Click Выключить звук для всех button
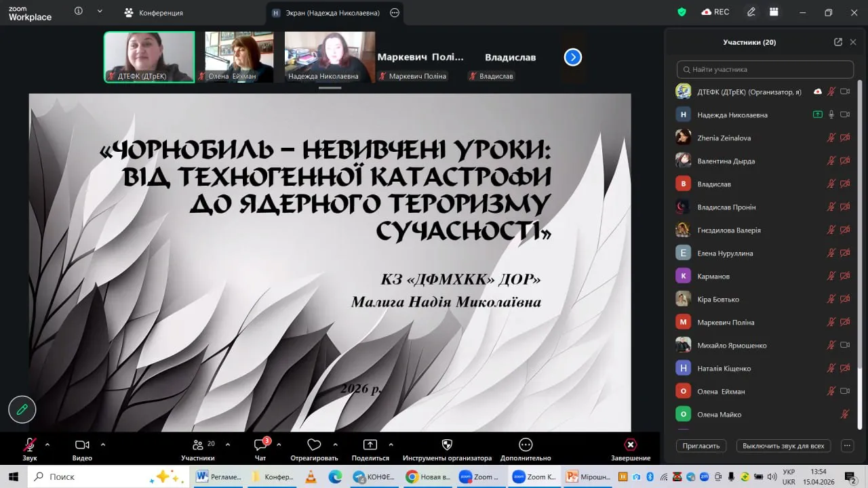Viewport: 868px width, 488px height. (783, 446)
